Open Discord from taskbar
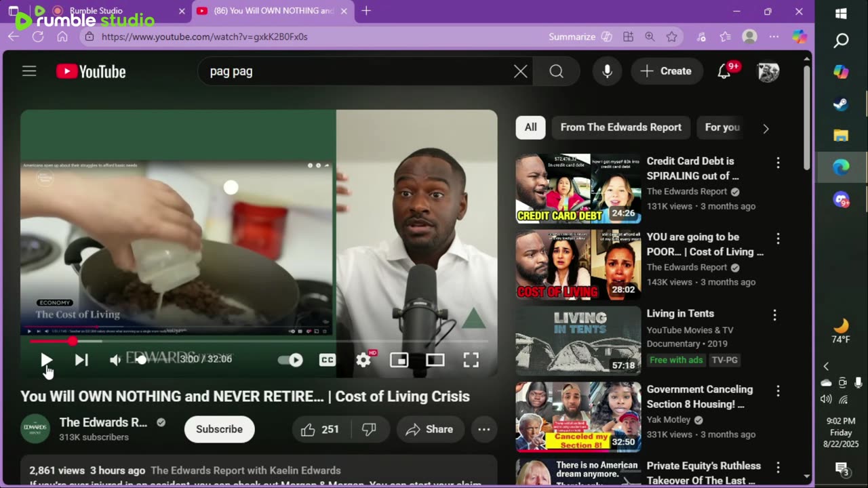Viewport: 868px width, 488px height. point(841,199)
